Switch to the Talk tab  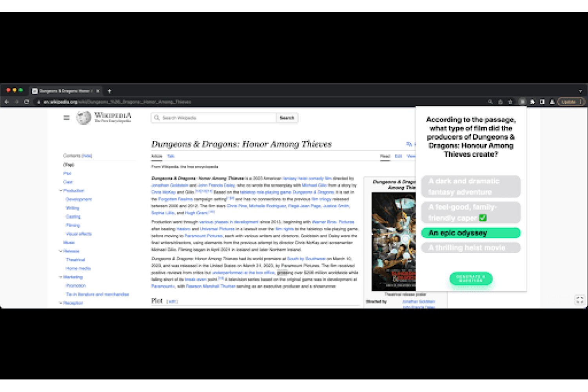coord(171,156)
